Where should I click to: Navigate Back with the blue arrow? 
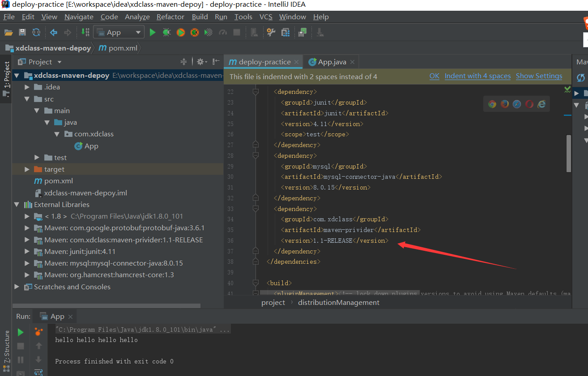point(54,32)
